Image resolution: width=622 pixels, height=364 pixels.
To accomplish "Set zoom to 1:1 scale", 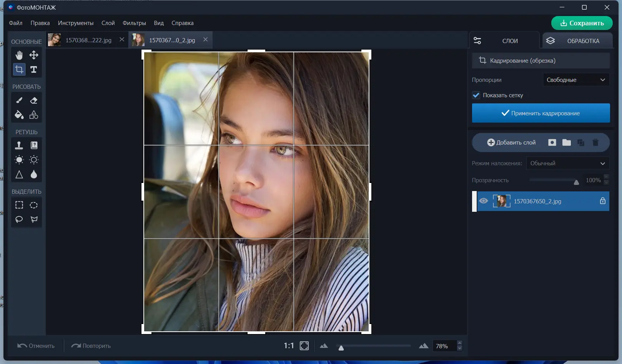I will tap(289, 346).
